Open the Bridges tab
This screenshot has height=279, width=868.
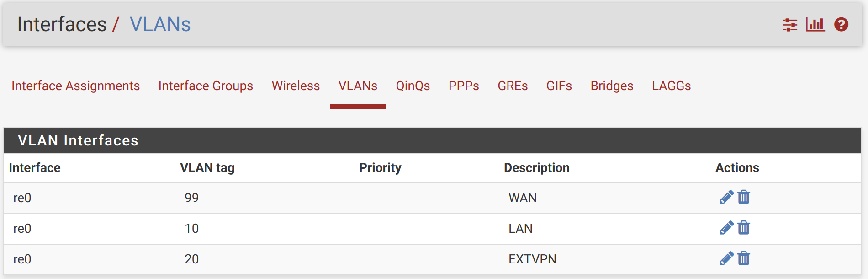[x=612, y=86]
